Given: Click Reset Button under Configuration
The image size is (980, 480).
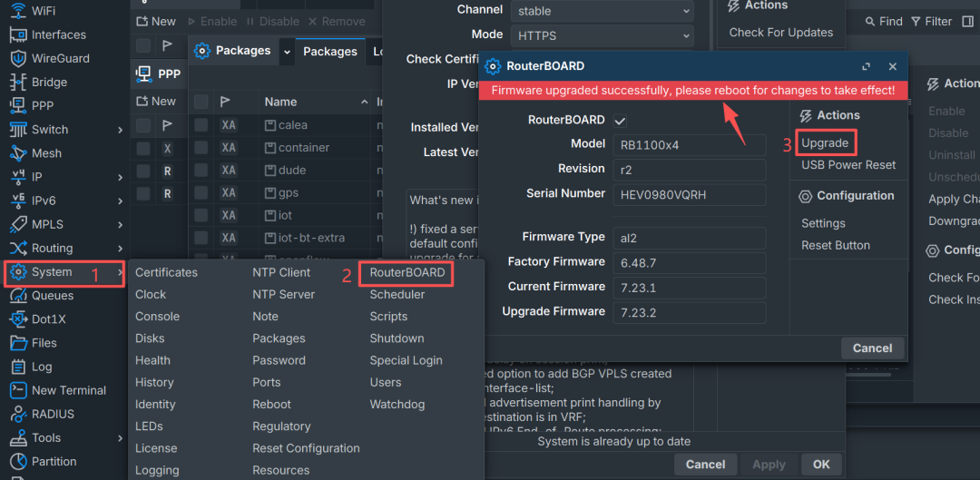Looking at the screenshot, I should tap(836, 245).
